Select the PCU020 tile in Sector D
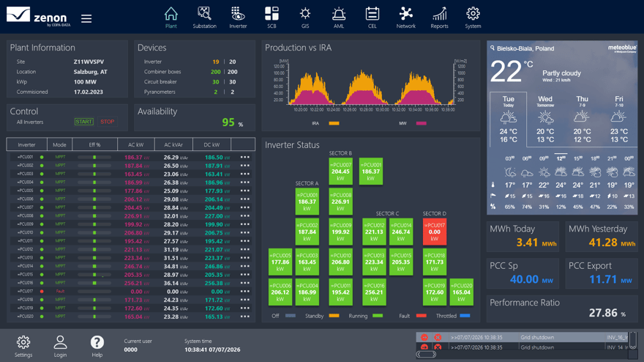The height and width of the screenshot is (362, 644). [461, 292]
